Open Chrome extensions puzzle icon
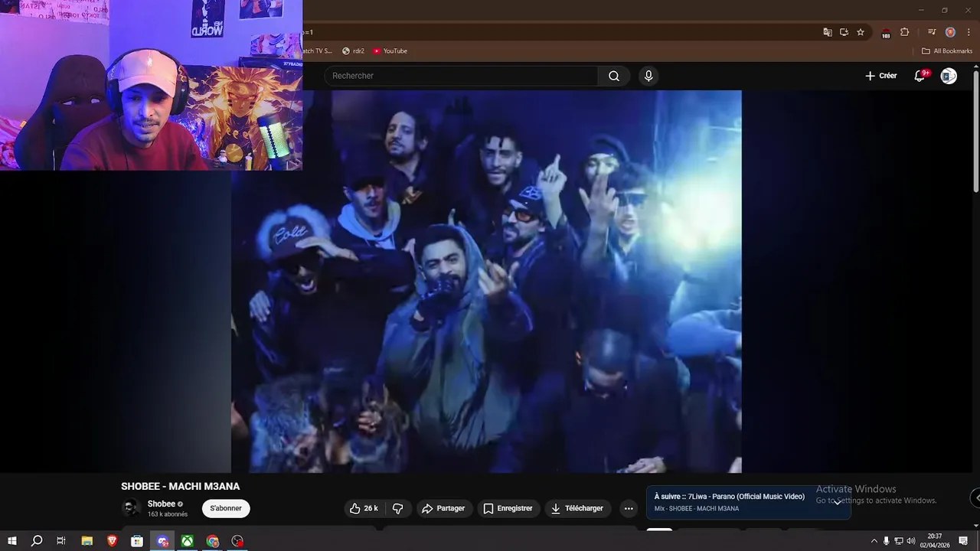Viewport: 980px width, 551px height. coord(905,32)
